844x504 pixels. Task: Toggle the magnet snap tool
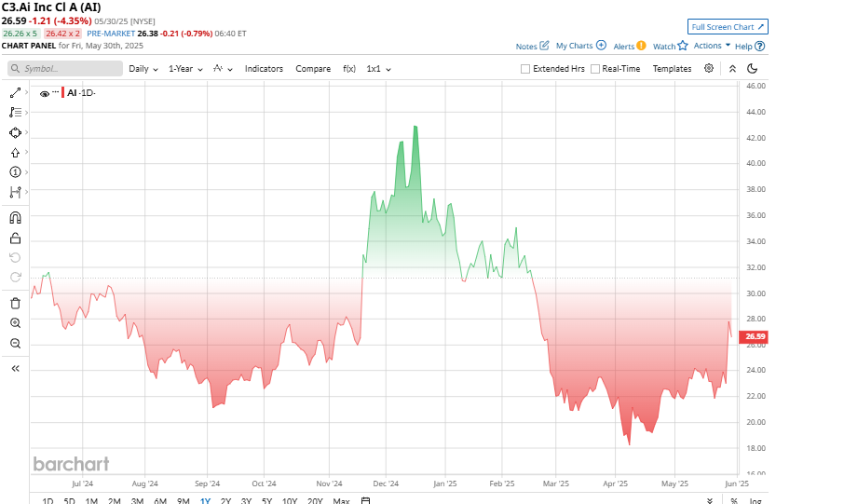pos(15,218)
